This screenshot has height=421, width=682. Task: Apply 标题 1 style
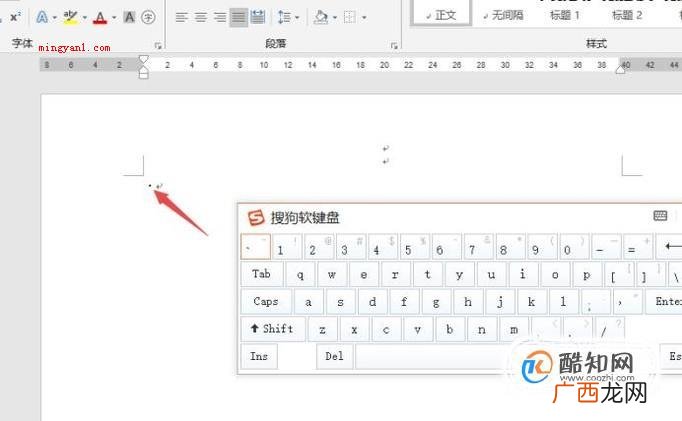pyautogui.click(x=565, y=16)
